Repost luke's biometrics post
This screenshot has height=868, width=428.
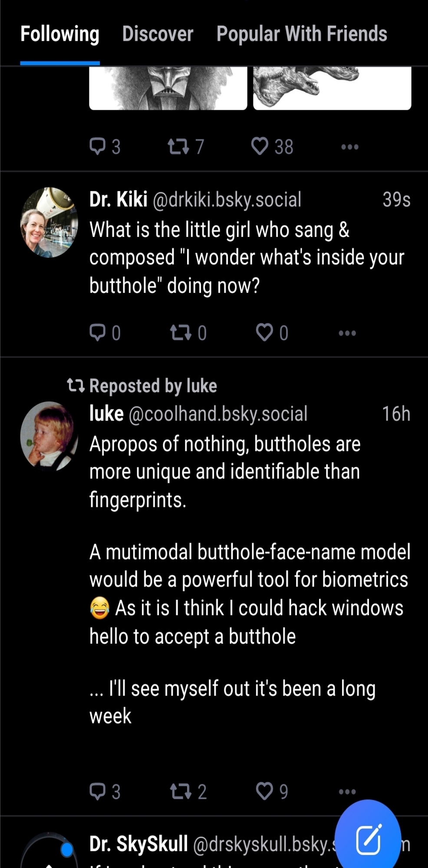click(x=181, y=791)
